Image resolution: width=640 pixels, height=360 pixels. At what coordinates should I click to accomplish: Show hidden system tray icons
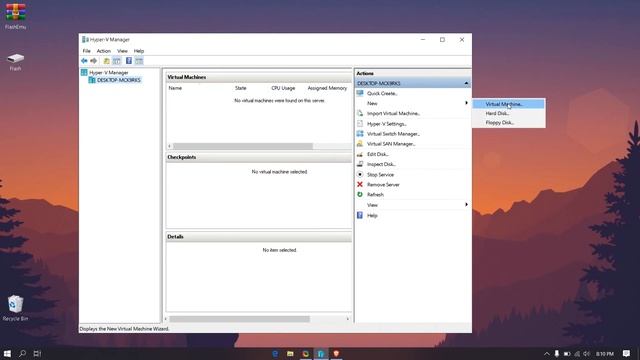[547, 353]
